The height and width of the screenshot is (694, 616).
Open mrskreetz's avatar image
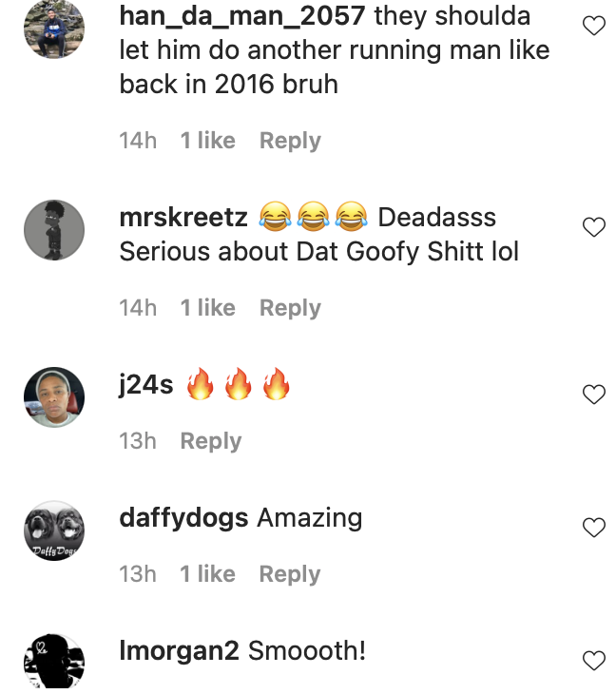54,230
